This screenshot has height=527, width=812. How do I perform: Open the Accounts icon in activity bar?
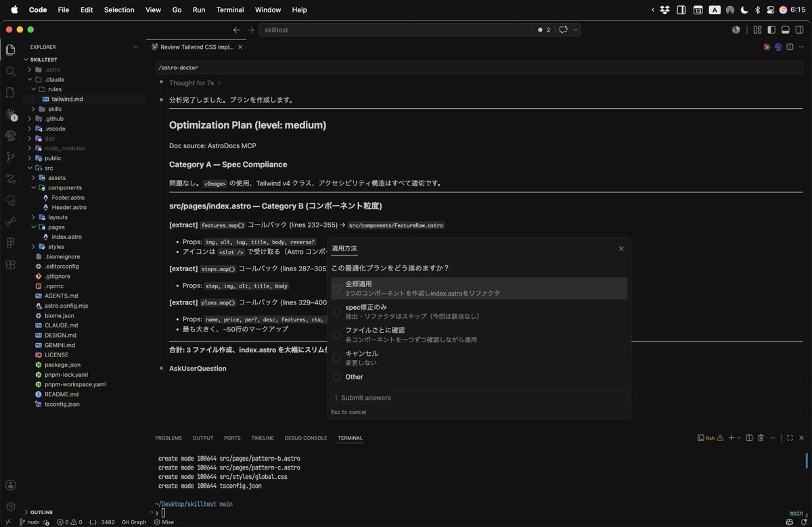pos(10,485)
